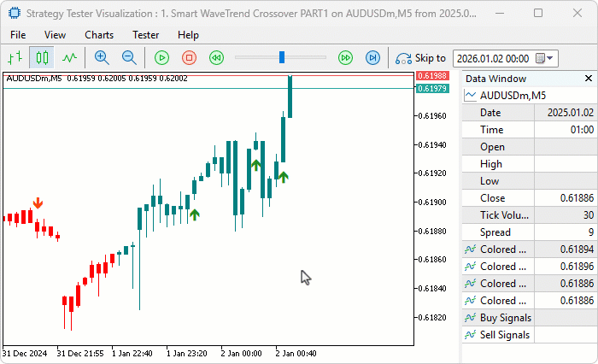Switch chart to bar chart mode
The height and width of the screenshot is (364, 598).
click(x=15, y=58)
